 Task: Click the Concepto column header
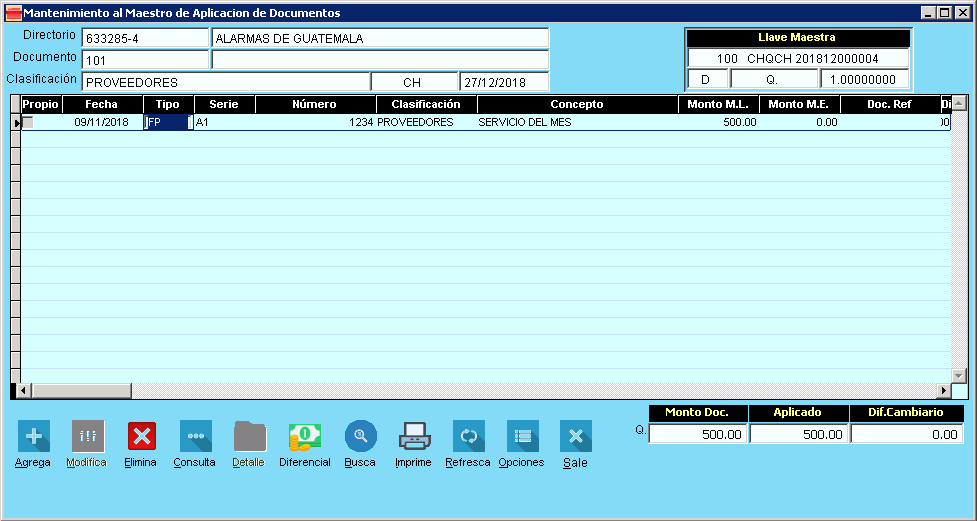click(x=577, y=104)
